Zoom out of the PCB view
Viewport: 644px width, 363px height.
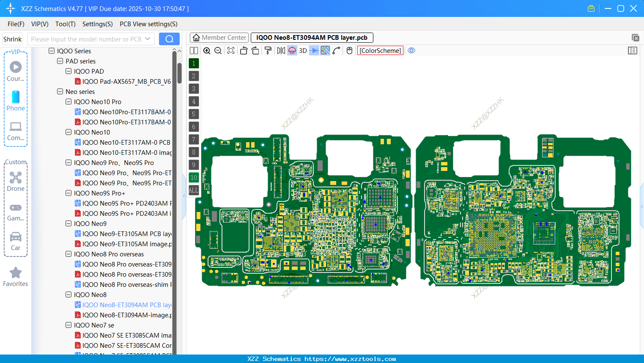pos(217,50)
